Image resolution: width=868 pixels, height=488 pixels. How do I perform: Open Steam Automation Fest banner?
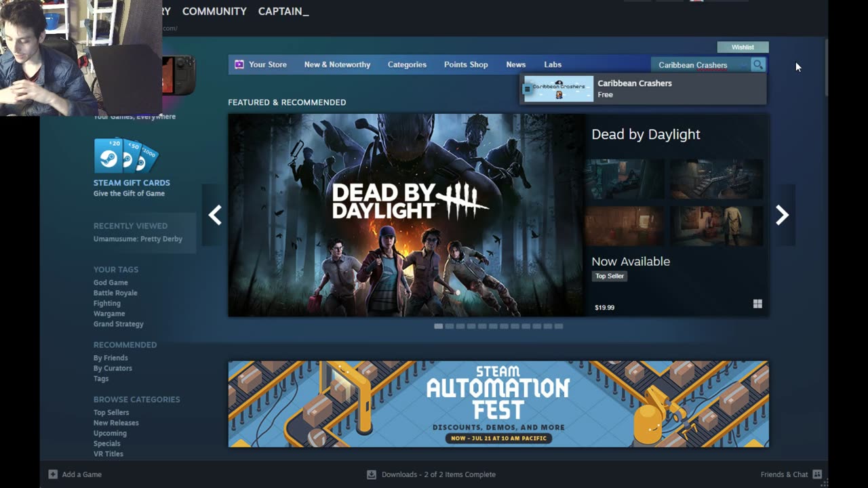[x=498, y=404]
